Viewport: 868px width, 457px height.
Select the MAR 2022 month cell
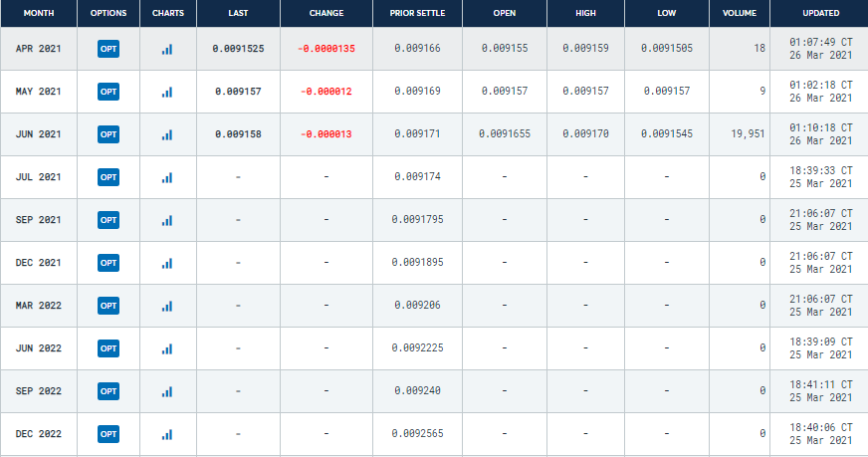[38, 306]
